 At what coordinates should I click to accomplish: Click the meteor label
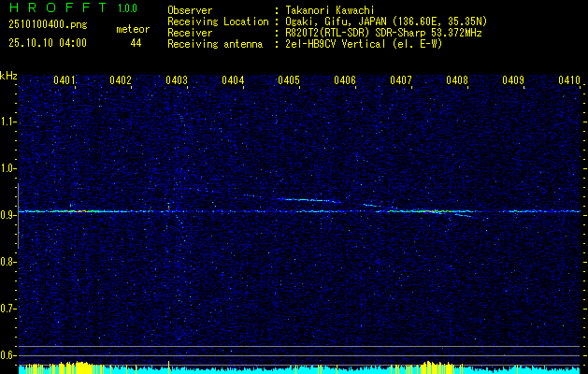(x=133, y=29)
